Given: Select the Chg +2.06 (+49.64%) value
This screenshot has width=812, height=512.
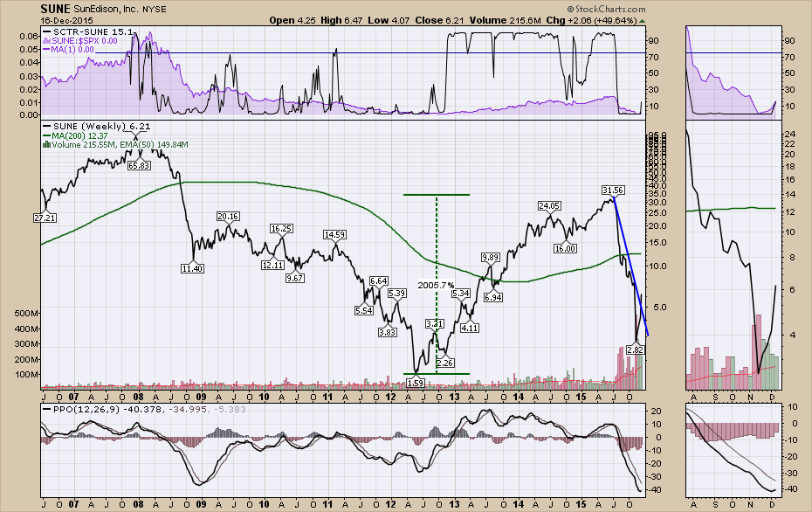Looking at the screenshot, I should coord(592,21).
